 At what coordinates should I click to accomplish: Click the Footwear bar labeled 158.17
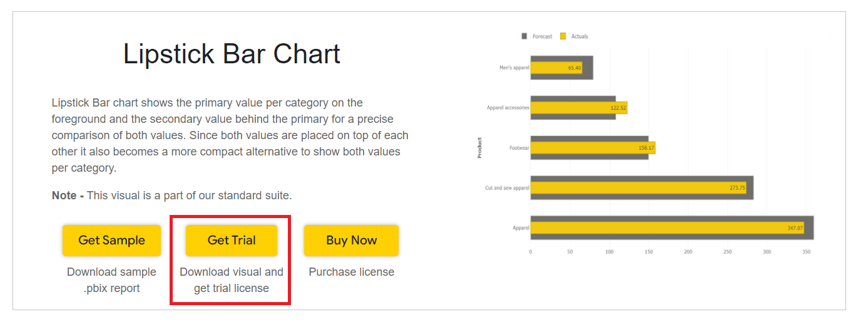pyautogui.click(x=593, y=148)
